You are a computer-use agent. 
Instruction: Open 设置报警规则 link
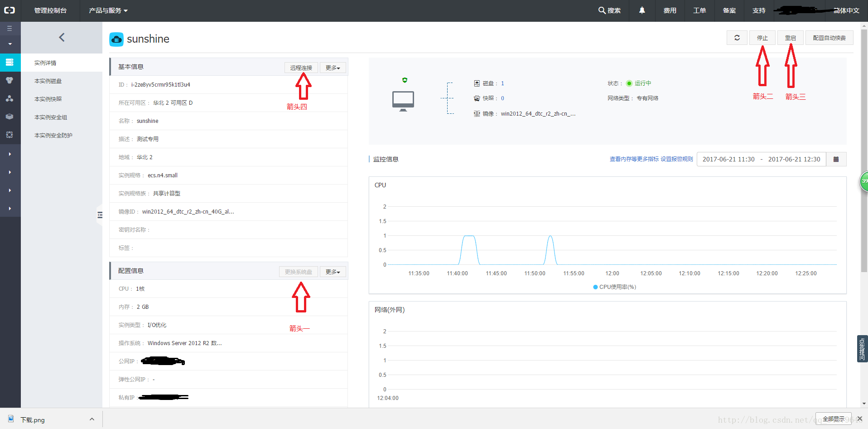677,159
